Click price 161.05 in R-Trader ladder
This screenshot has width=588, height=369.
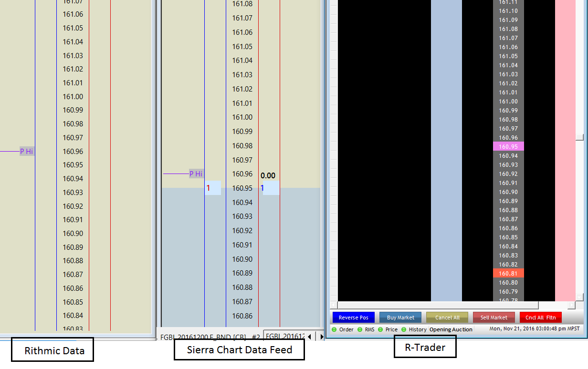click(508, 56)
